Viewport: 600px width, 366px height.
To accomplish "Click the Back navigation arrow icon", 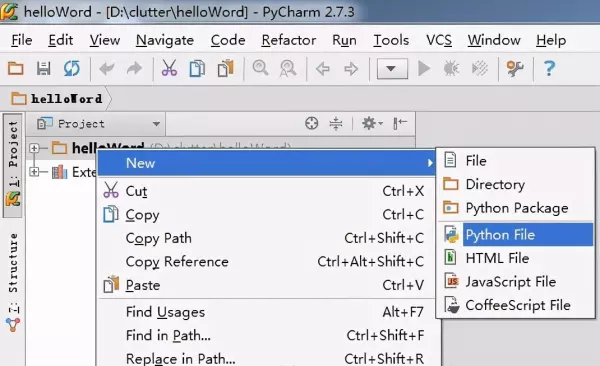I will point(323,69).
